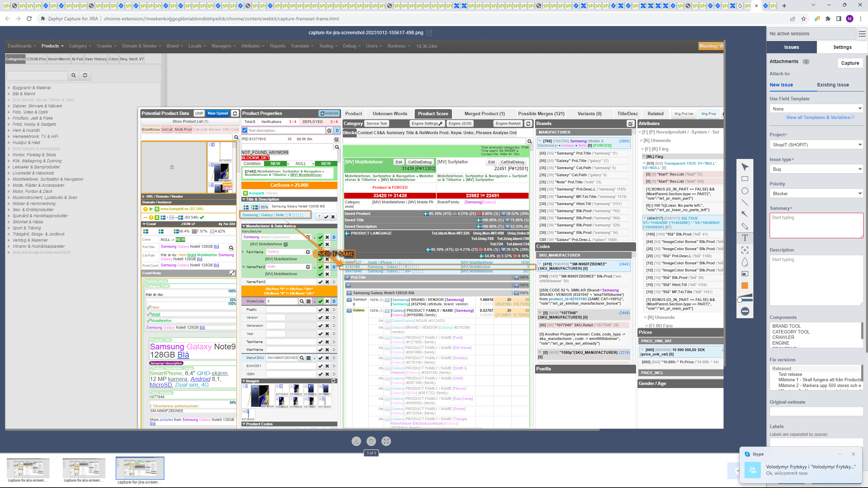Screen dimensions: 868x488
Task: Switch to the Settings tab
Action: 842,47
